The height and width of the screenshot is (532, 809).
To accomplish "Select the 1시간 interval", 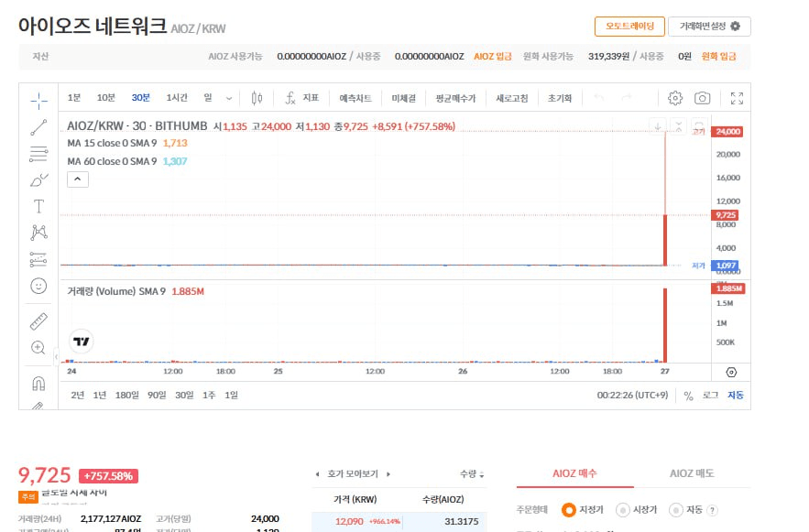I will (177, 98).
